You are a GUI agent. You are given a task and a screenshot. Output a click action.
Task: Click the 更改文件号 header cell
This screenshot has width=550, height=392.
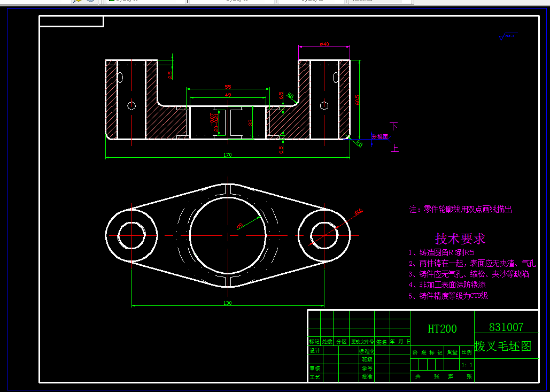[x=362, y=342]
